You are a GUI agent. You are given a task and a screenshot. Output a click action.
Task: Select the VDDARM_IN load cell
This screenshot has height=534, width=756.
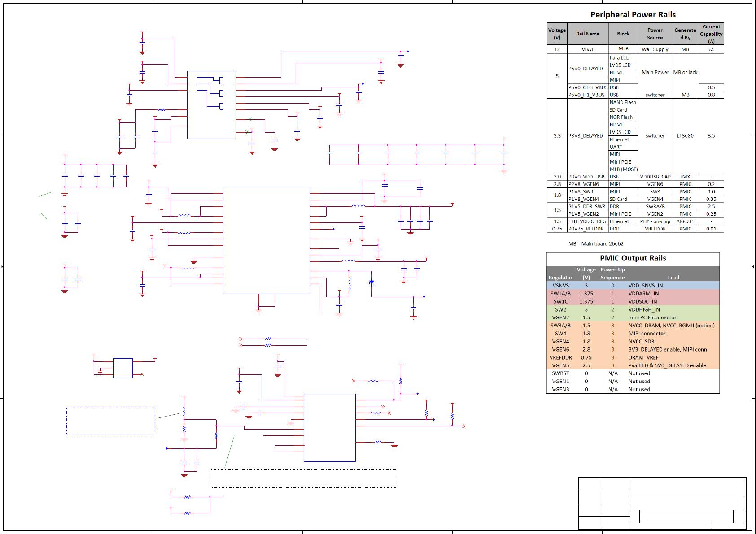point(643,294)
